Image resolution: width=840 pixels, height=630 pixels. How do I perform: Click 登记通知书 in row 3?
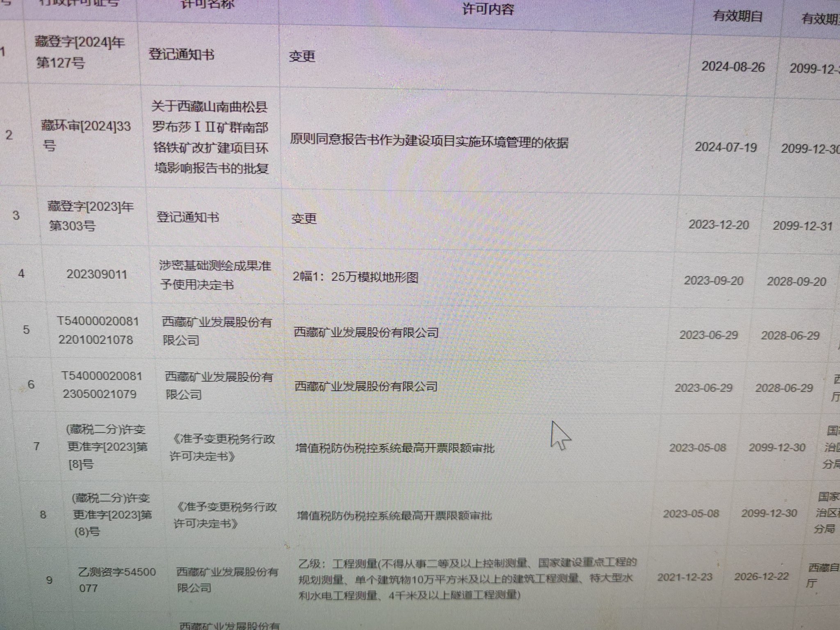tap(188, 217)
